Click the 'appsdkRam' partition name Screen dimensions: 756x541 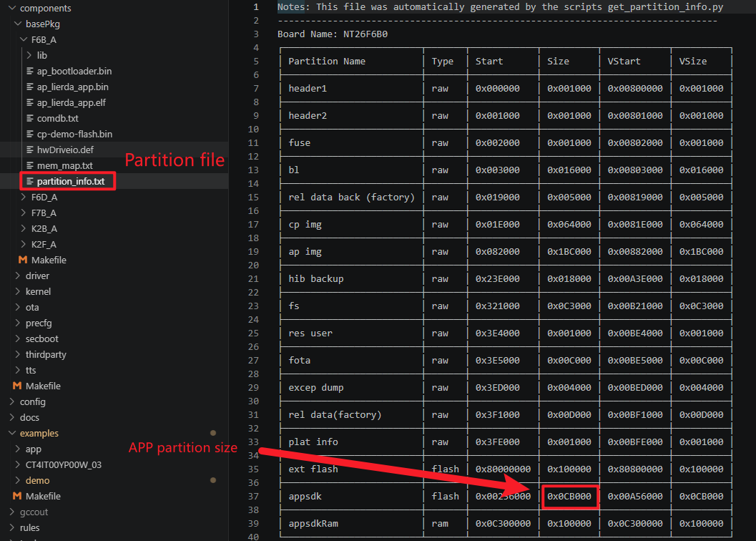[313, 523]
